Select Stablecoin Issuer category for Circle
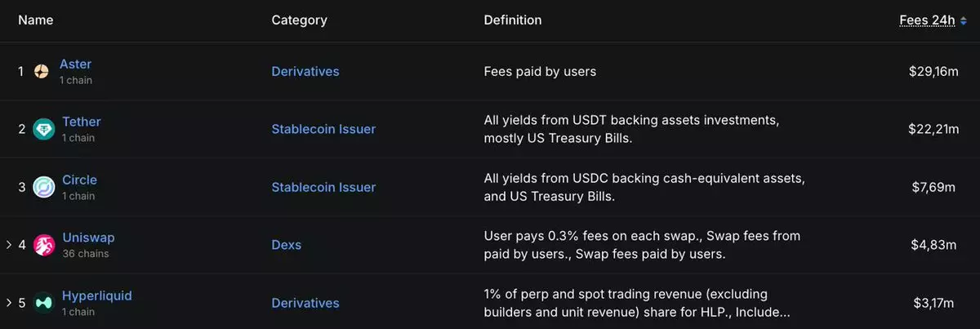This screenshot has width=980, height=329. pyautogui.click(x=323, y=187)
